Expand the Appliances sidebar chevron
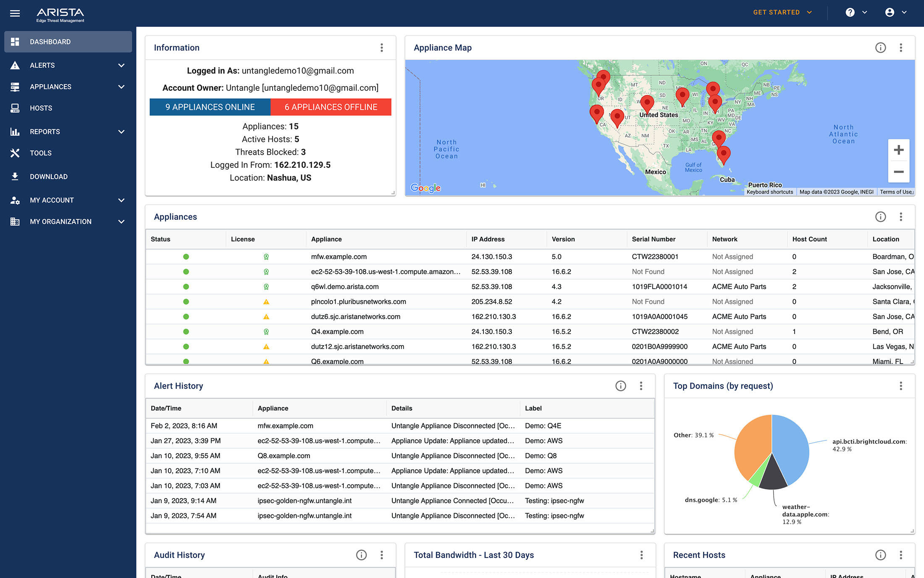 click(x=121, y=87)
